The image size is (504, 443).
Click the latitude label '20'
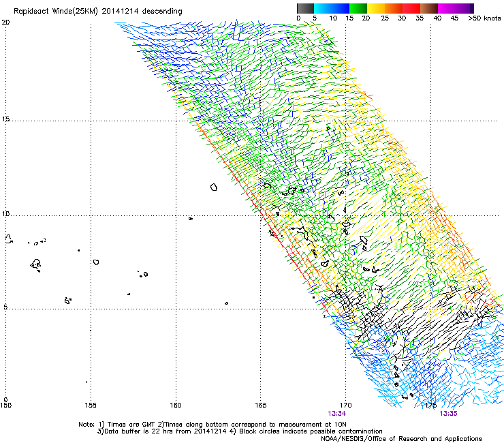point(5,22)
